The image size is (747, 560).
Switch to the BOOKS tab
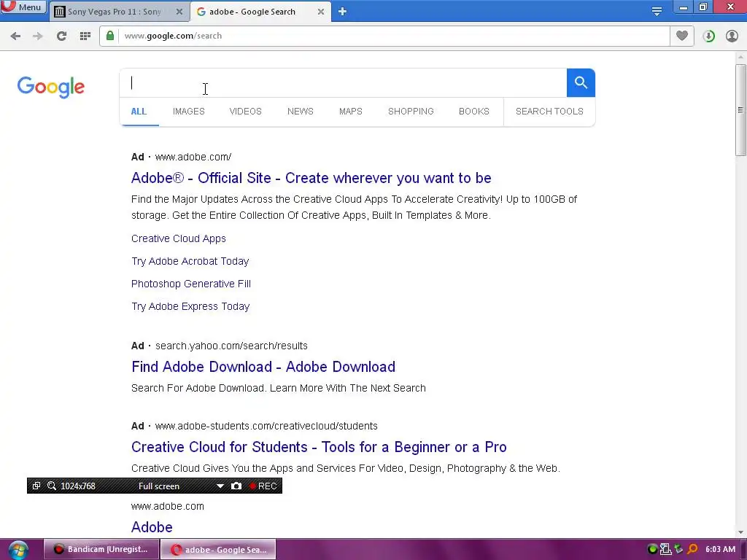pos(474,112)
